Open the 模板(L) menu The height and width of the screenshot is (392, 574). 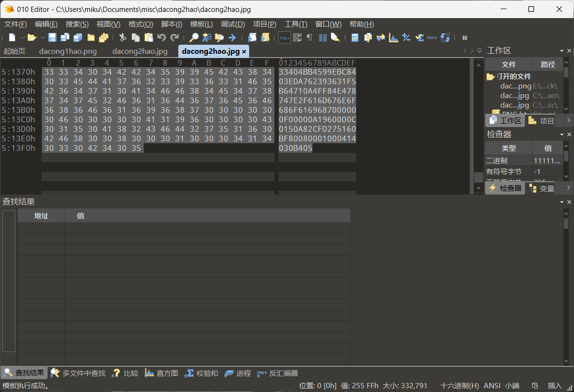201,24
